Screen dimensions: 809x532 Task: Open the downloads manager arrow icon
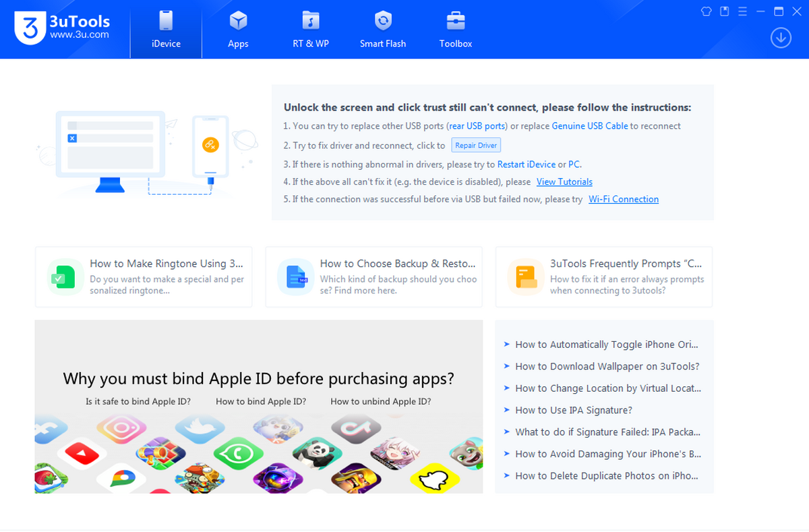(x=781, y=38)
